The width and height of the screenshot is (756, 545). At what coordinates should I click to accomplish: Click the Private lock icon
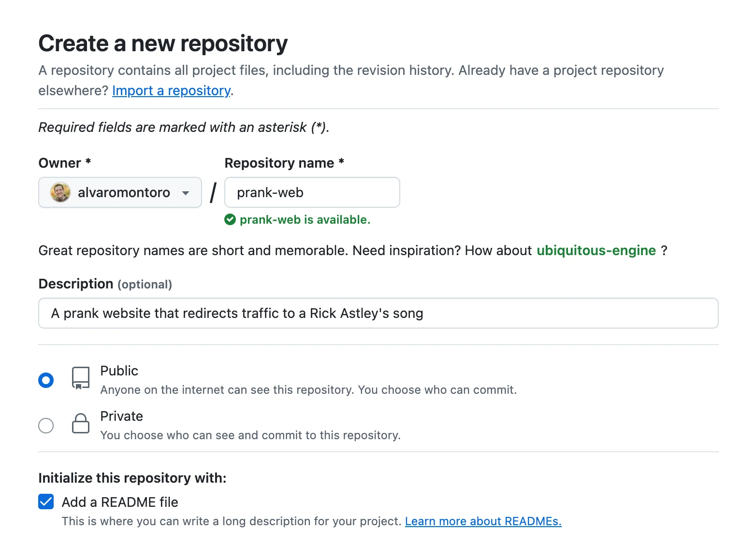tap(81, 424)
